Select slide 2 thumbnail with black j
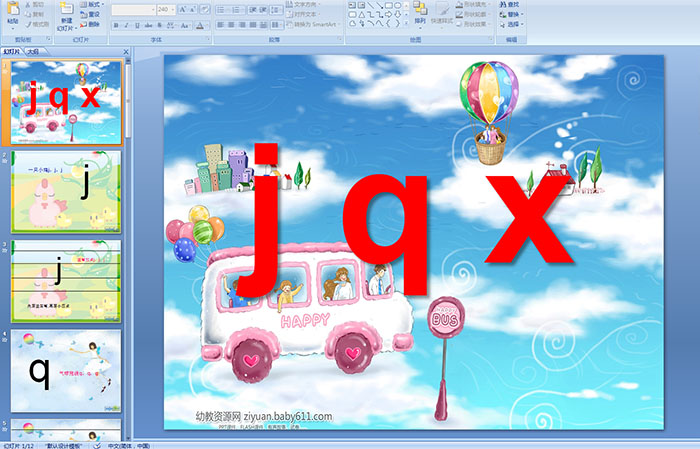 pos(66,191)
